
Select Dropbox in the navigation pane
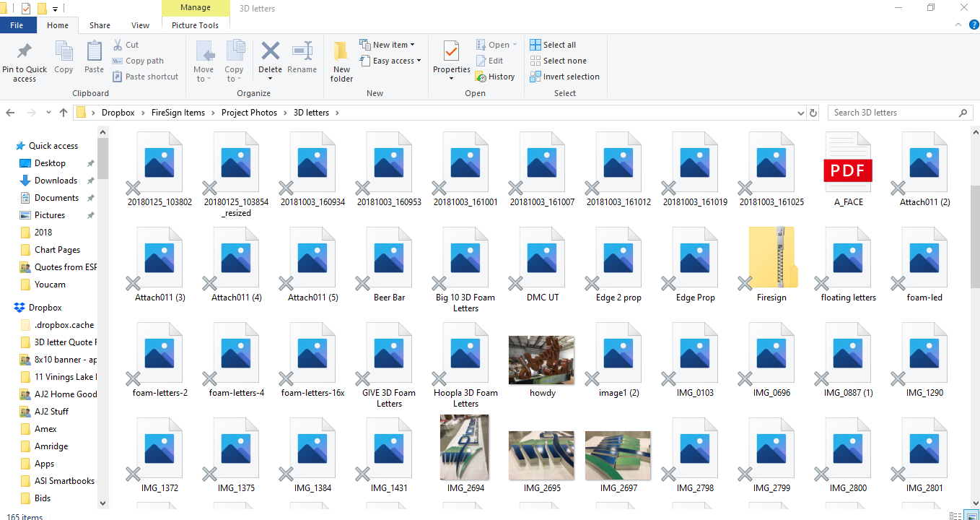coord(45,308)
